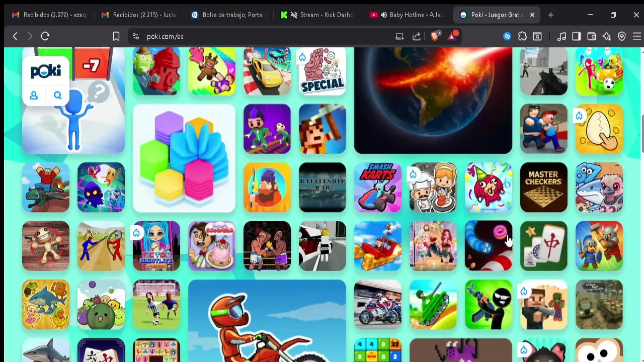Screen dimensions: 644x362
Task: Open the colorful hexagon stacks game
Action: [184, 158]
